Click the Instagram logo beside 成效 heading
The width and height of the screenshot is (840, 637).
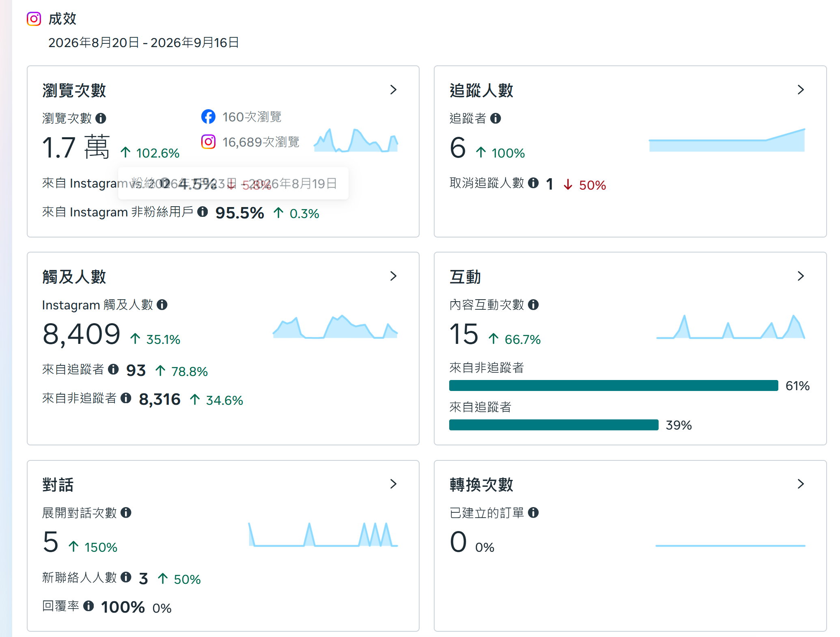coord(34,19)
